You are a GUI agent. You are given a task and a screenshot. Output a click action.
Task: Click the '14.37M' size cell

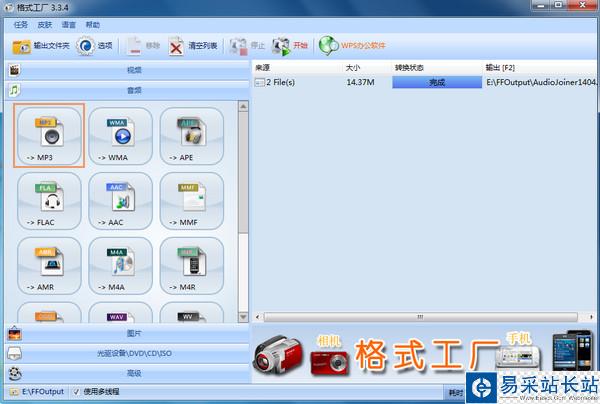click(x=360, y=82)
